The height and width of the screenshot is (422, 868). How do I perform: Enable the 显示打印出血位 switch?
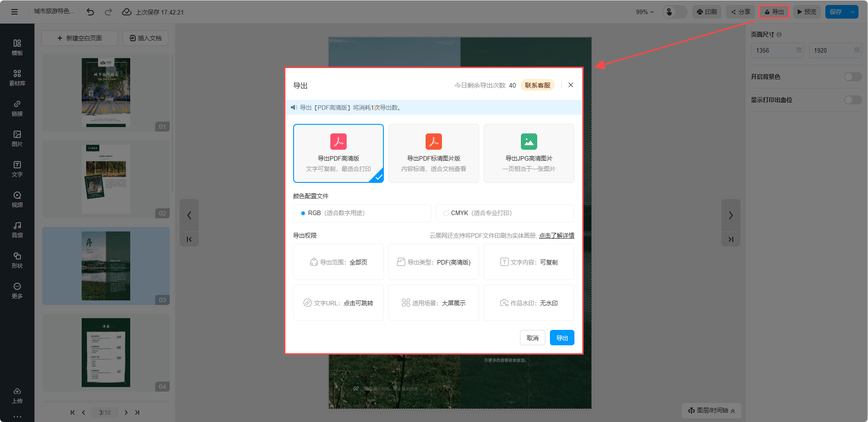(852, 100)
